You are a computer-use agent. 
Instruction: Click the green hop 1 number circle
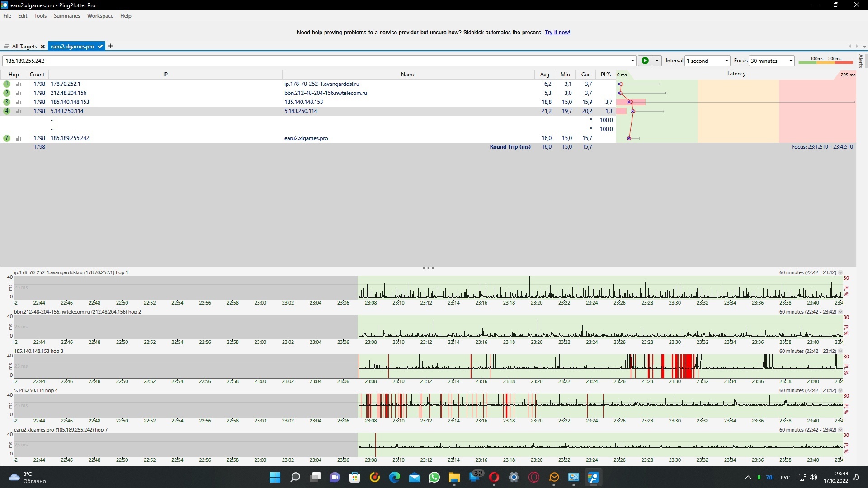coord(7,84)
